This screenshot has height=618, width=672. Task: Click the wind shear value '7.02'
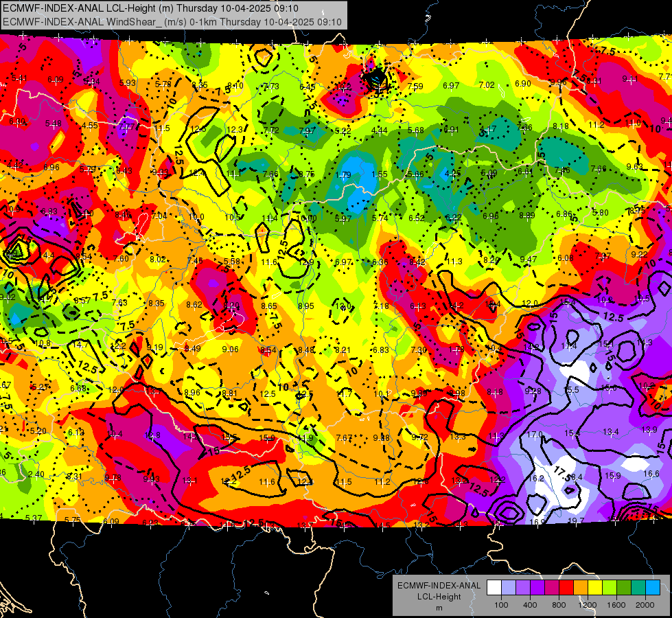[487, 85]
